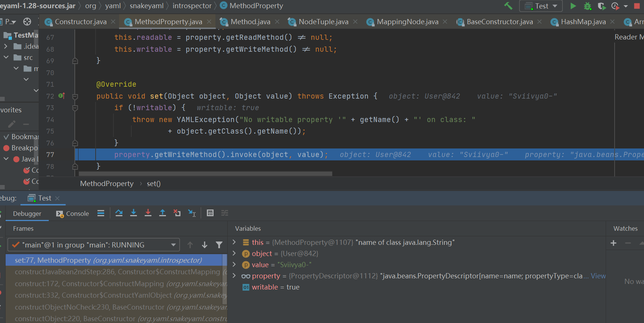Click the Trace Current Stream Chain icon
The width and height of the screenshot is (644, 323).
pos(225,213)
